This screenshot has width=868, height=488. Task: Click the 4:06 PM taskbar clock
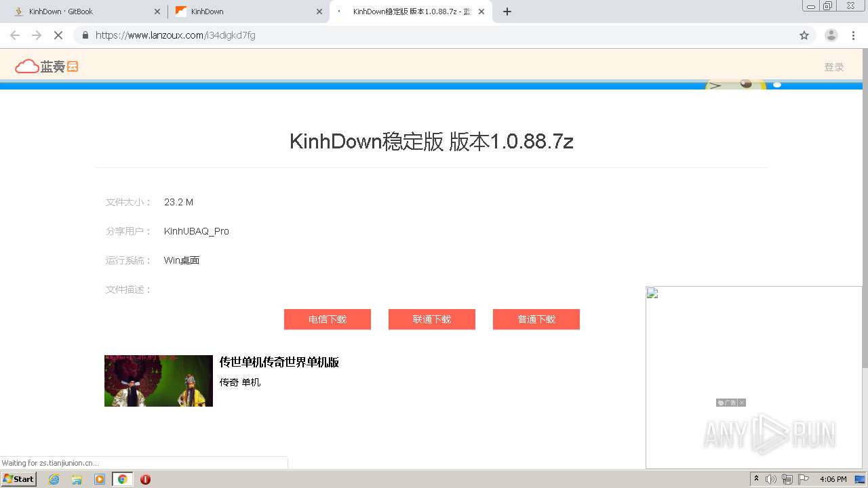click(833, 479)
